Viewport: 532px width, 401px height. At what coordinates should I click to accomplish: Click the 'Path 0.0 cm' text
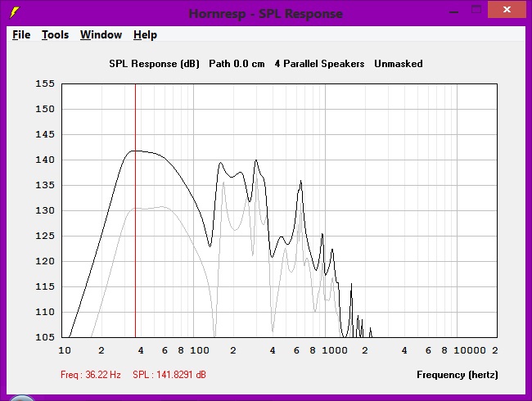237,64
